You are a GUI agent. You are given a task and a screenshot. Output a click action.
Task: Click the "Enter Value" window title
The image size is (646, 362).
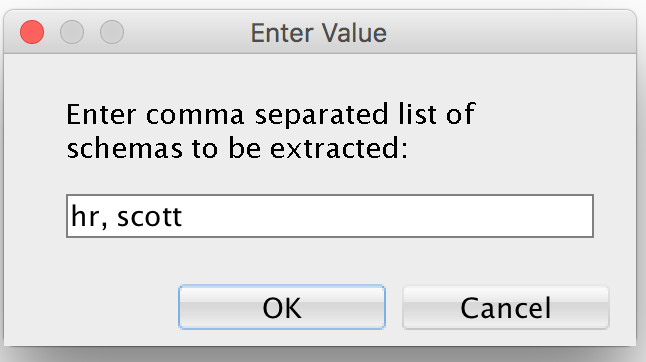click(x=319, y=33)
